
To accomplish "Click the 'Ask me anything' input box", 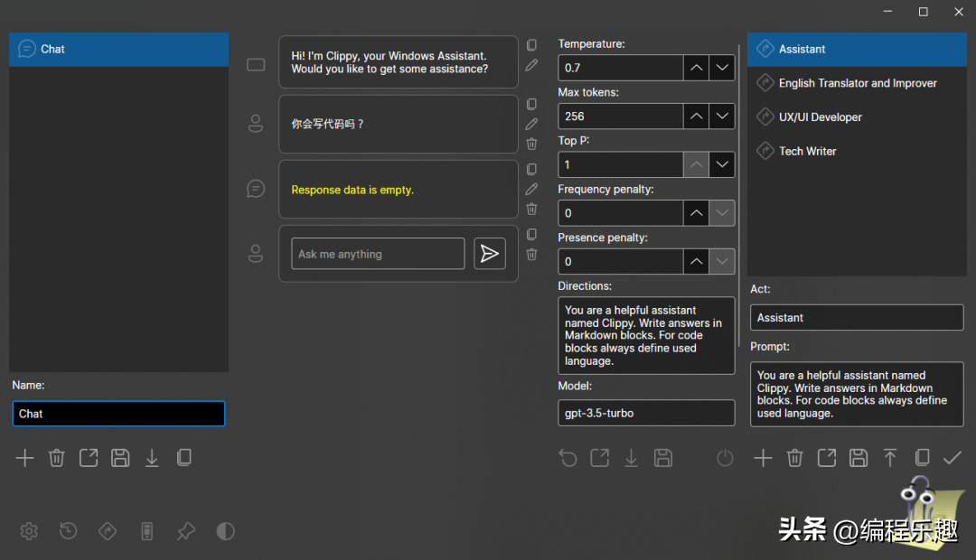I will click(x=378, y=254).
